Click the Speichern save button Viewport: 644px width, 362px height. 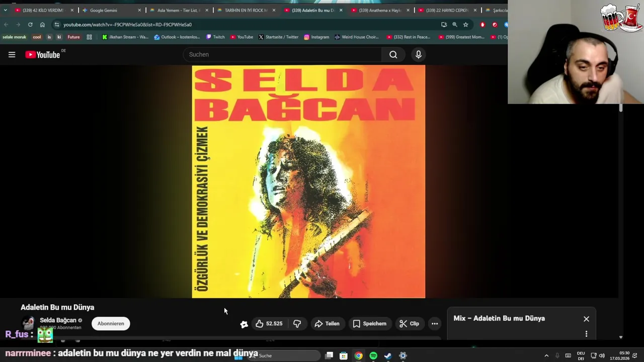369,324
